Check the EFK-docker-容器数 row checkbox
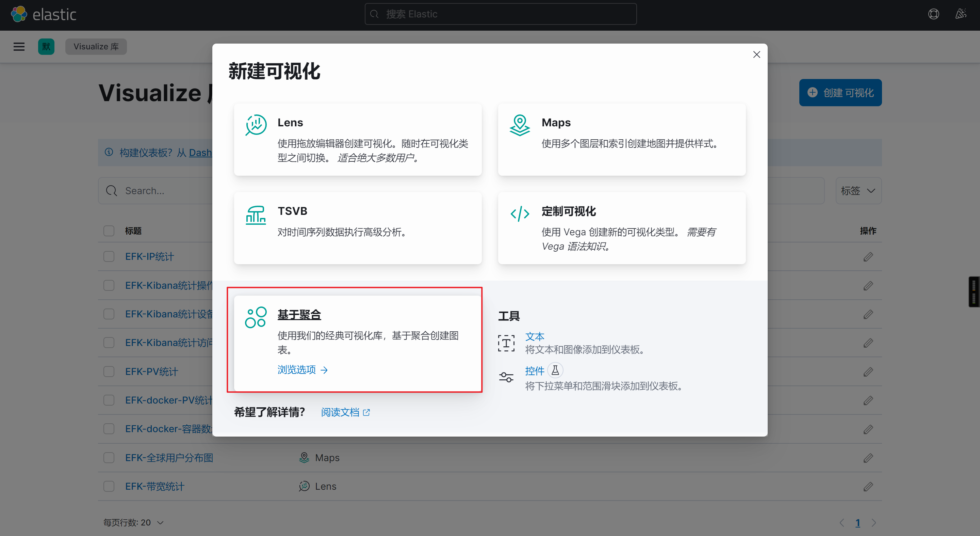 coord(109,429)
